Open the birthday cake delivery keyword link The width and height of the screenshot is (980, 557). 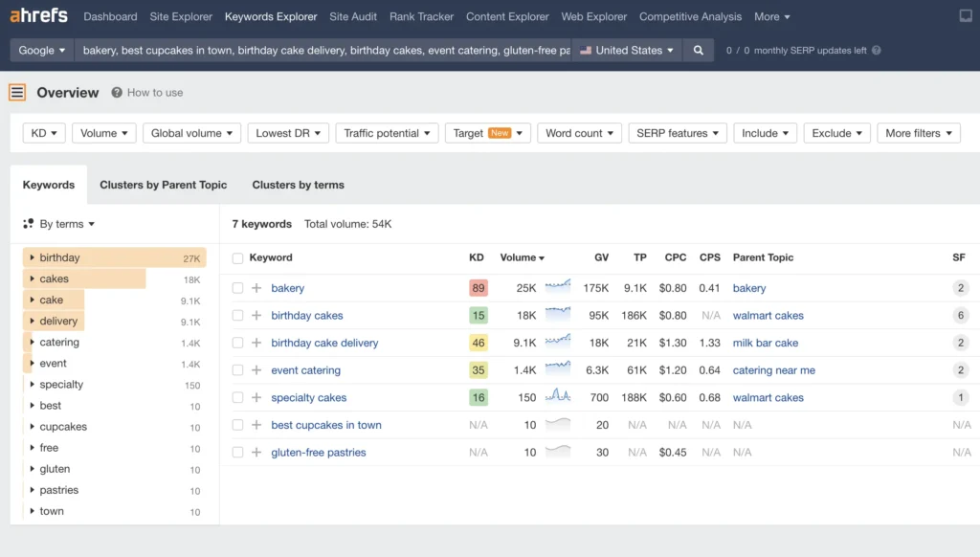(324, 343)
